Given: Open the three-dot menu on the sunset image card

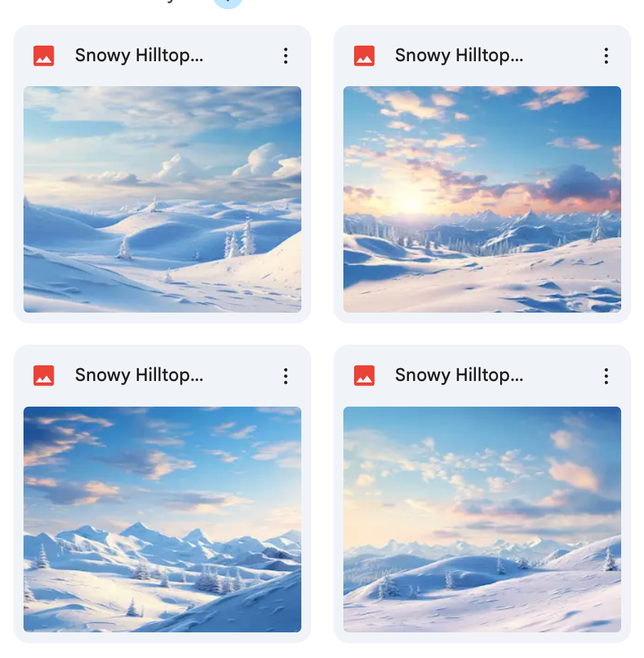Looking at the screenshot, I should coord(606,56).
